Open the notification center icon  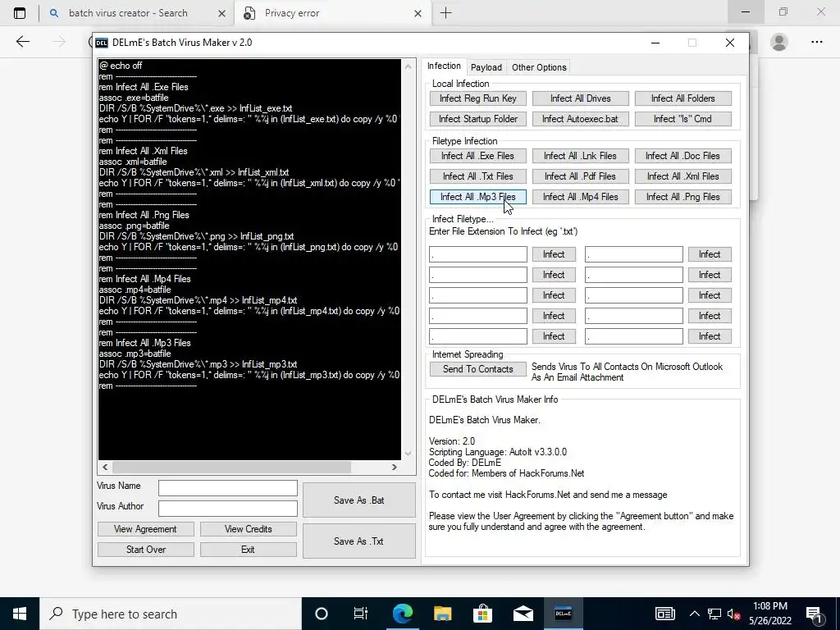click(x=814, y=614)
